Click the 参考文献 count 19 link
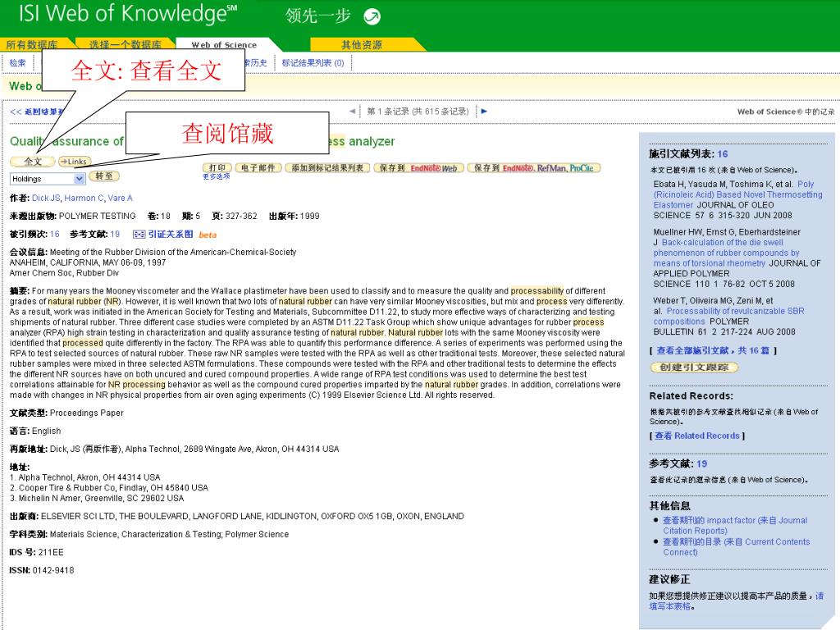This screenshot has height=630, width=840. [x=115, y=234]
